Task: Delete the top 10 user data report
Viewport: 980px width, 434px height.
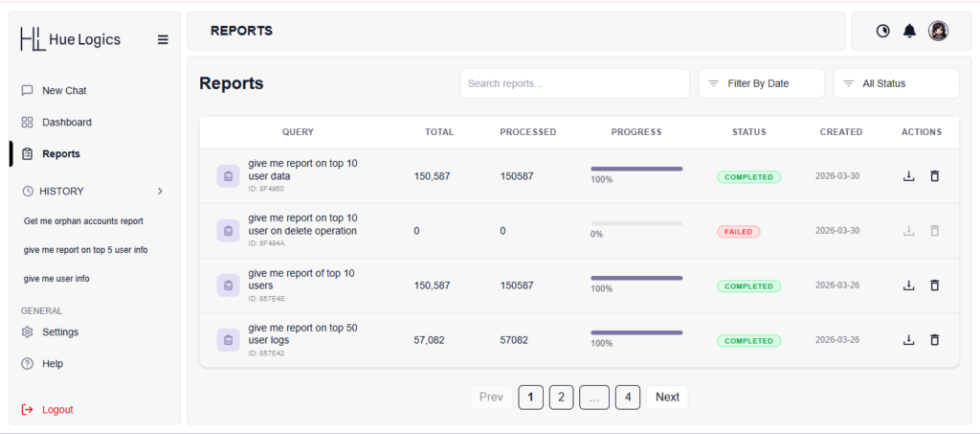Action: pos(935,176)
